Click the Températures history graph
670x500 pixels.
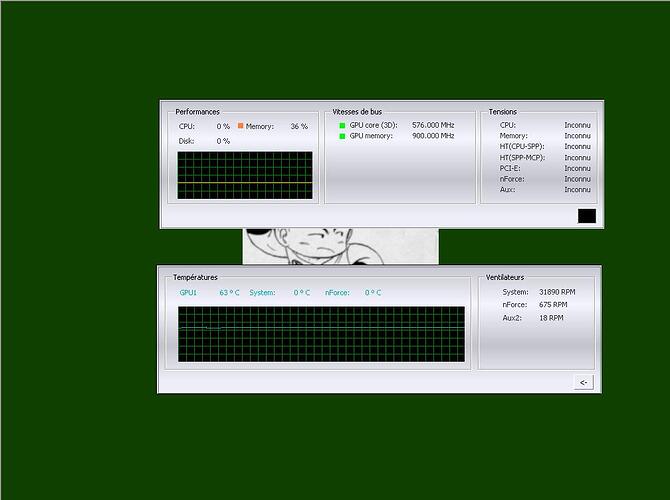pos(321,334)
